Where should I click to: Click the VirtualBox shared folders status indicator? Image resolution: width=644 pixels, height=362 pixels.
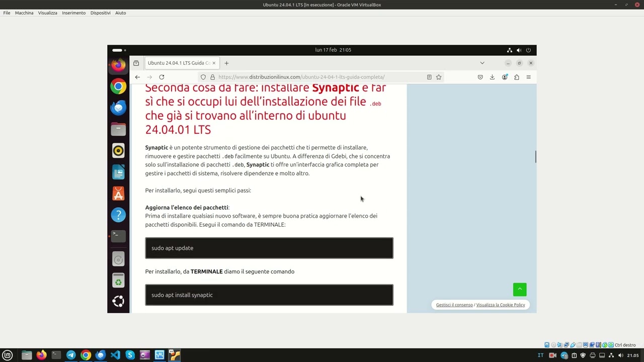[579, 345]
